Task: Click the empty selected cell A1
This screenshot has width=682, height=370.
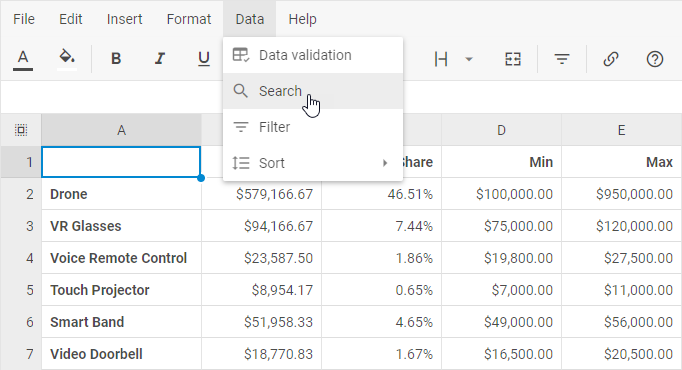Action: (x=121, y=162)
